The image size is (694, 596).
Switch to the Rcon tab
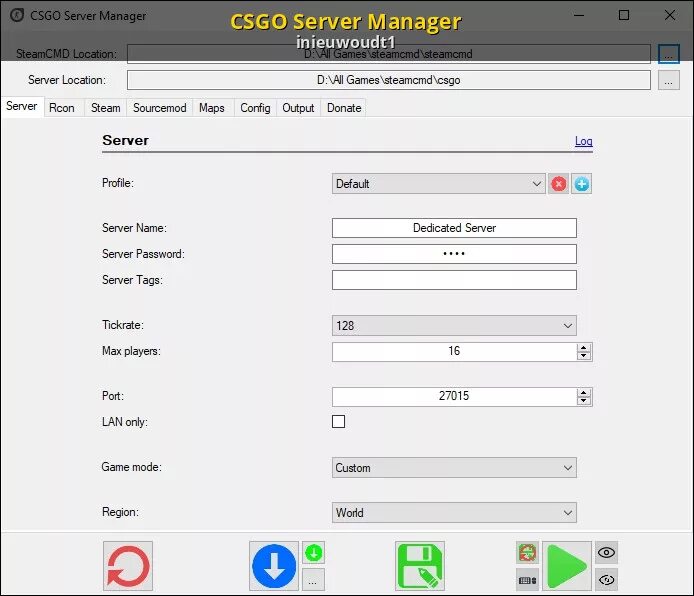(62, 108)
